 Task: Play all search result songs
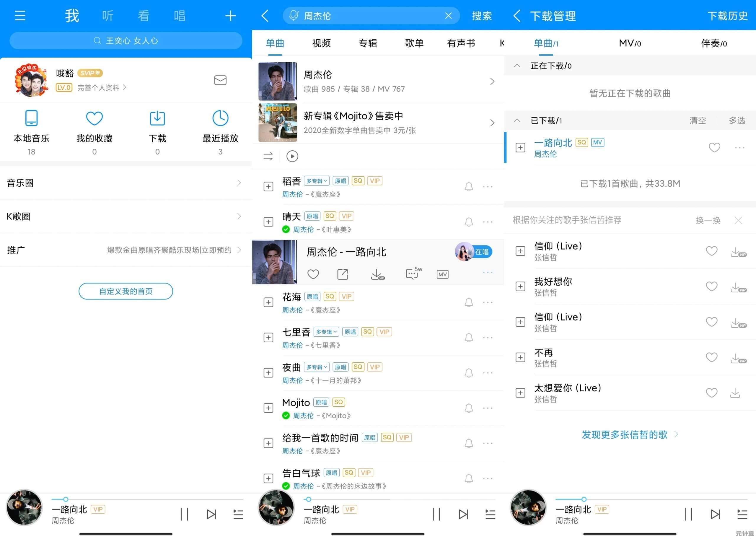click(292, 156)
